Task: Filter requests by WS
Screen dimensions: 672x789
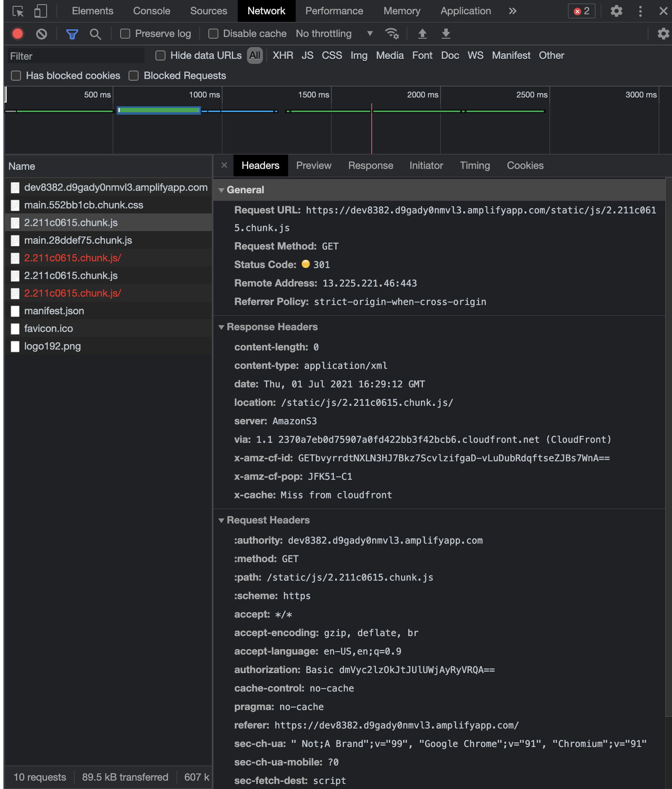Action: pos(475,55)
